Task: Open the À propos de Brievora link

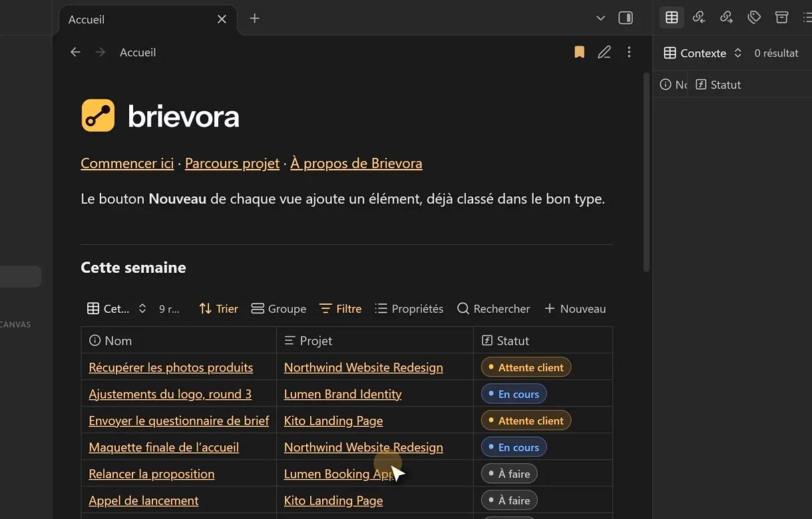Action: point(356,163)
